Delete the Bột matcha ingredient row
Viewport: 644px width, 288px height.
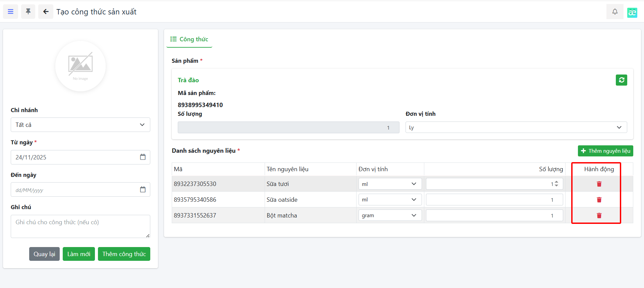[x=599, y=215]
